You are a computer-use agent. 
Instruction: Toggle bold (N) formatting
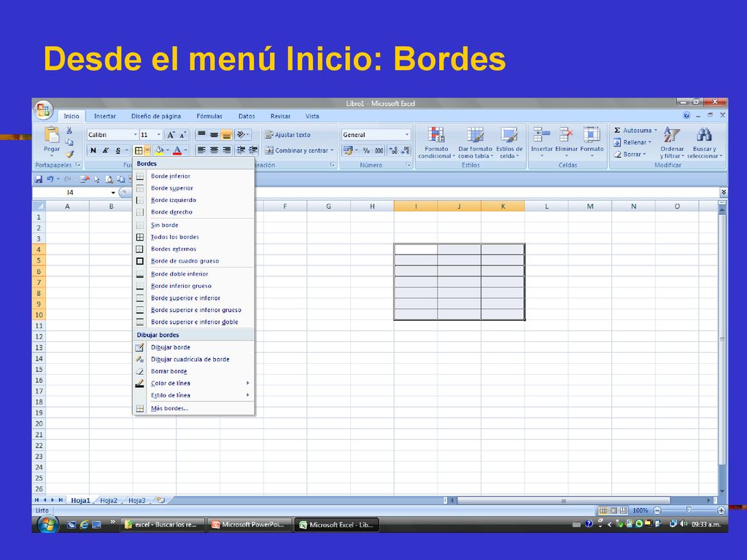[93, 150]
